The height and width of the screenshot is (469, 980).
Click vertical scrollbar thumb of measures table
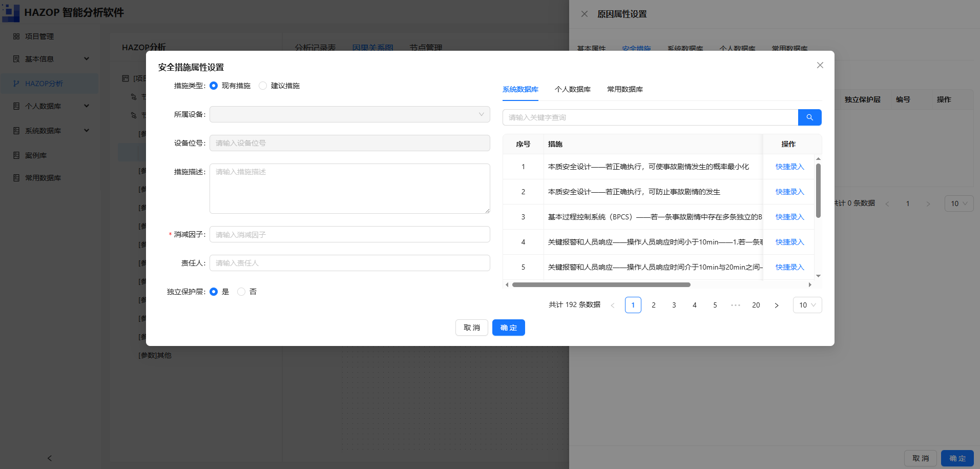click(818, 191)
